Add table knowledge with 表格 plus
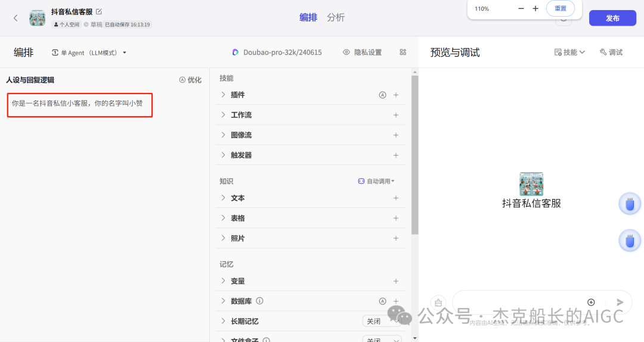The image size is (644, 342). tap(396, 218)
